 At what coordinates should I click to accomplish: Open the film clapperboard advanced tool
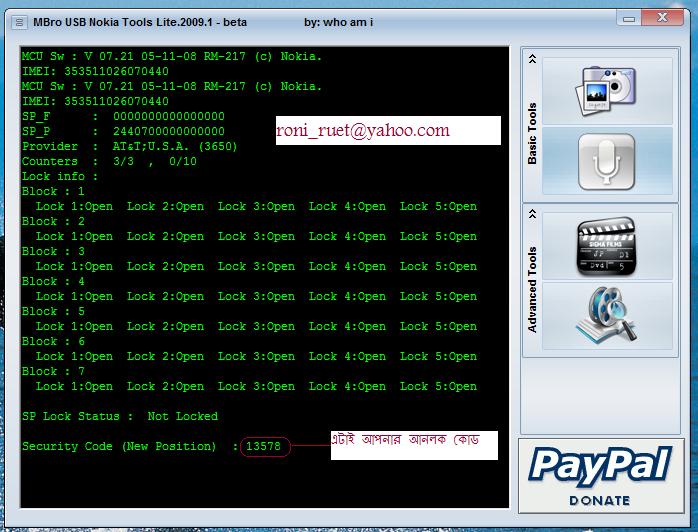[606, 246]
